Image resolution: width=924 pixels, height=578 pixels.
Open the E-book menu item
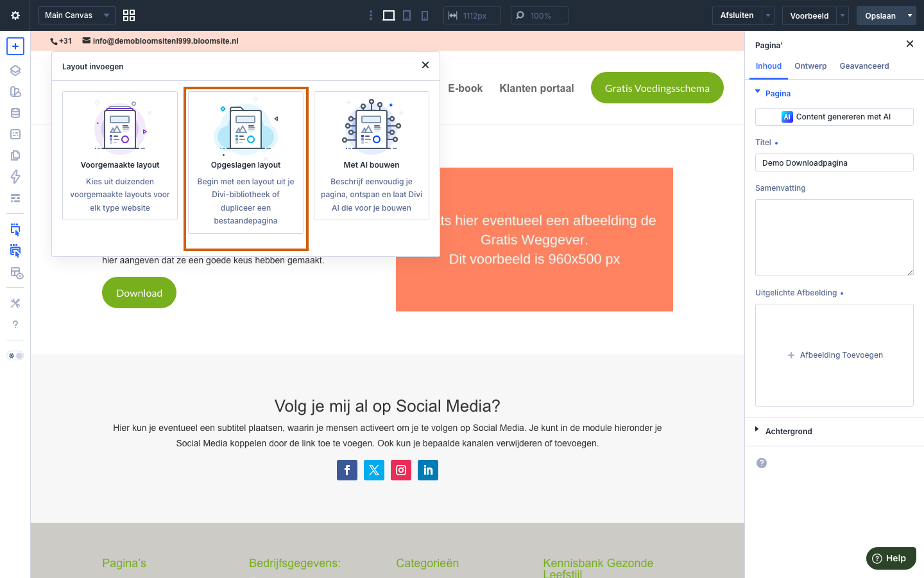pyautogui.click(x=465, y=88)
